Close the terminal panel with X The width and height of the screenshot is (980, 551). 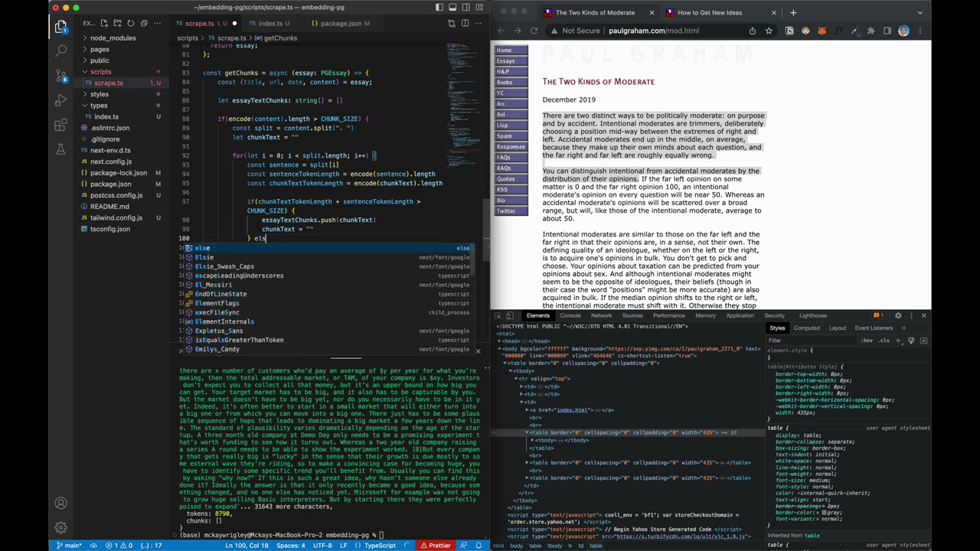478,351
